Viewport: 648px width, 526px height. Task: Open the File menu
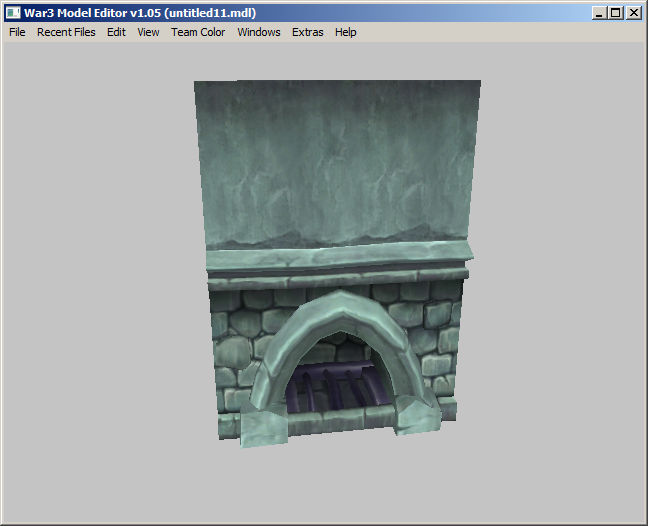[x=17, y=32]
